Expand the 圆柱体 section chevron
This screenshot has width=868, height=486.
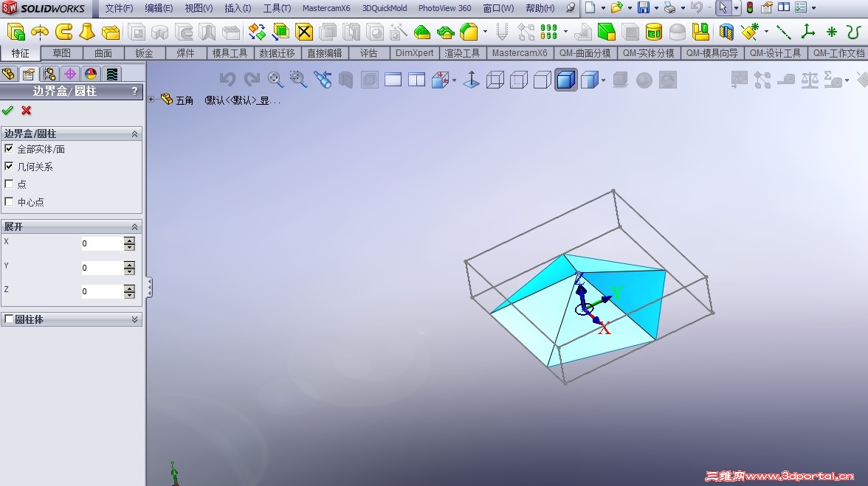click(x=134, y=319)
